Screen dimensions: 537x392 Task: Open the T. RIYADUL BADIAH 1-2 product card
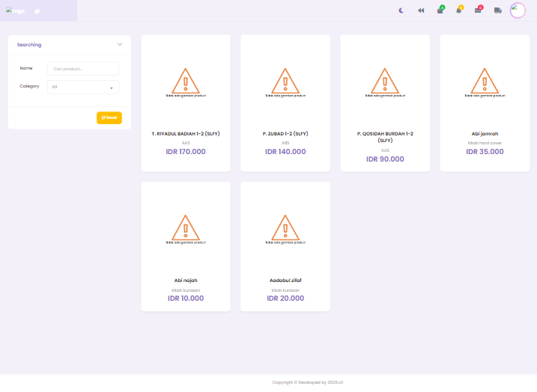click(x=186, y=103)
